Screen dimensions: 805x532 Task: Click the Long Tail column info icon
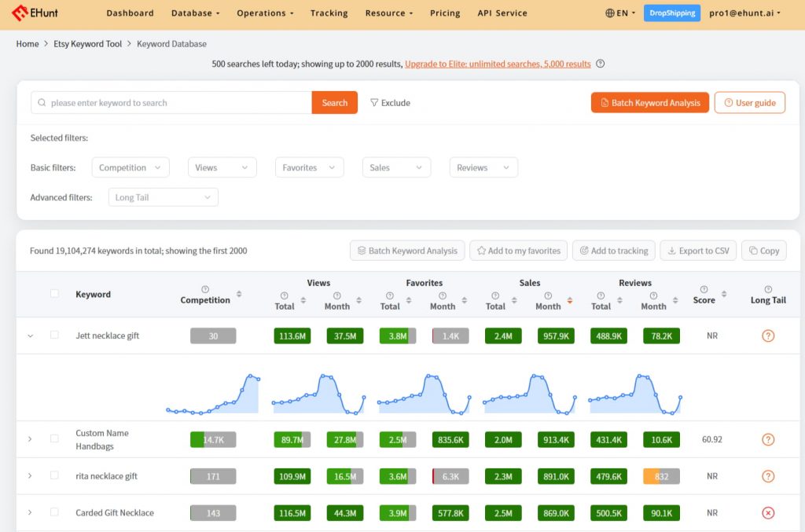(x=768, y=289)
